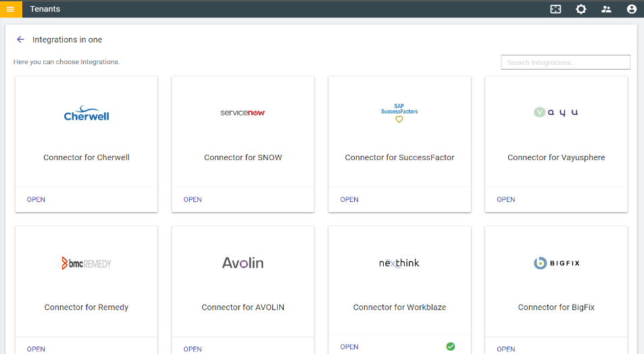This screenshot has width=644, height=354.
Task: Open the Vayusphere connector
Action: coord(506,199)
